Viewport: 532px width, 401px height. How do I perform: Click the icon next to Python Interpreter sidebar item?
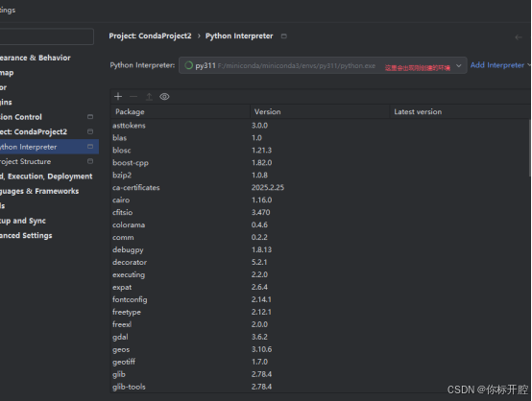90,147
